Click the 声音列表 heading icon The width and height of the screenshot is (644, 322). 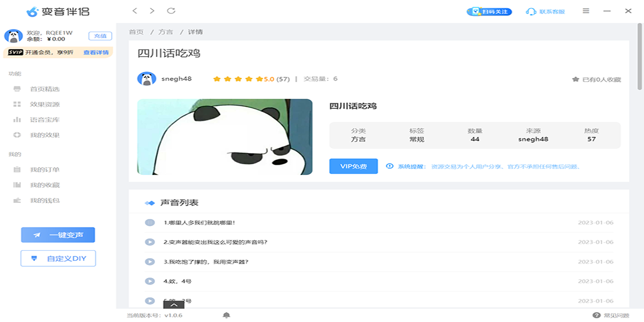[x=150, y=203]
